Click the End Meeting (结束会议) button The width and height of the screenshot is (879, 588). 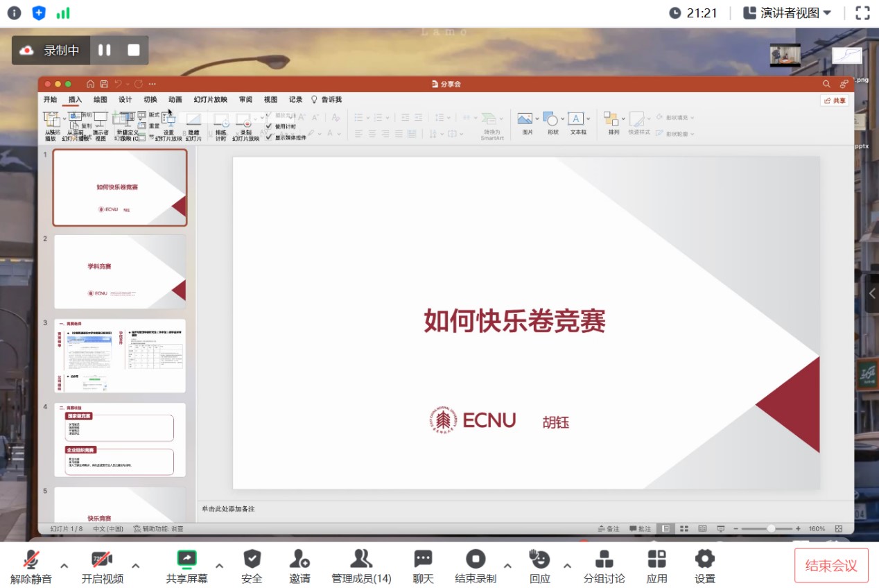(830, 565)
